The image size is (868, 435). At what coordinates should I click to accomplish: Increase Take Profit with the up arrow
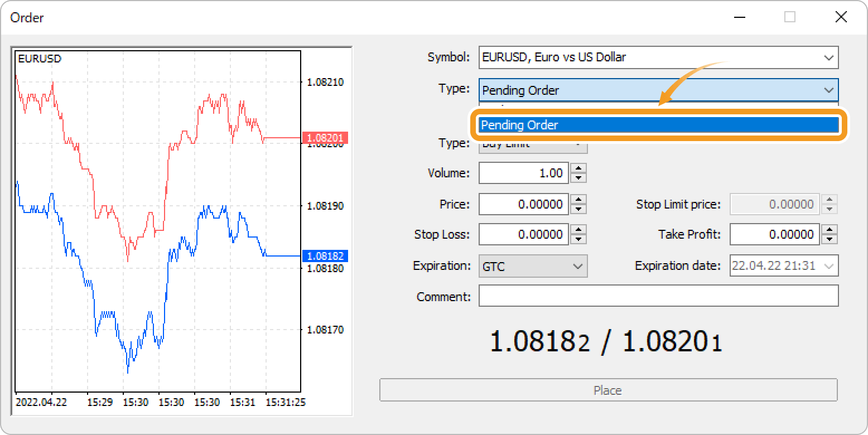pos(830,230)
